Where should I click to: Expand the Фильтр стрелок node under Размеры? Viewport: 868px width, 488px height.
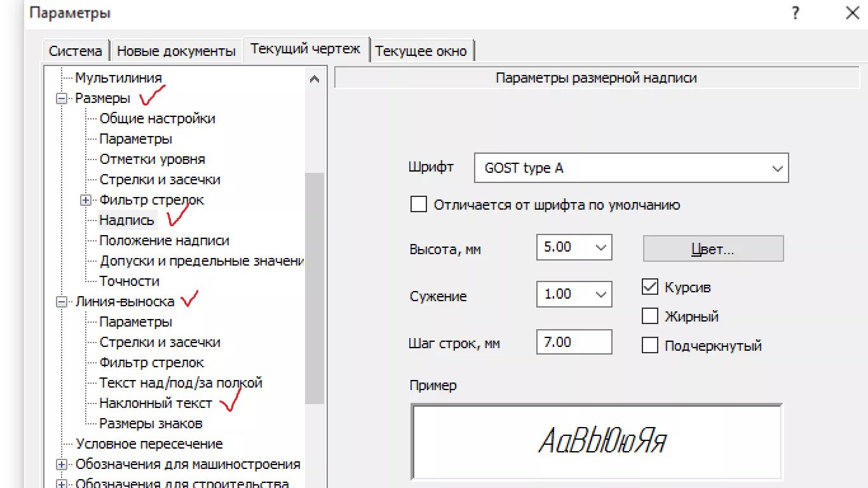[x=86, y=200]
